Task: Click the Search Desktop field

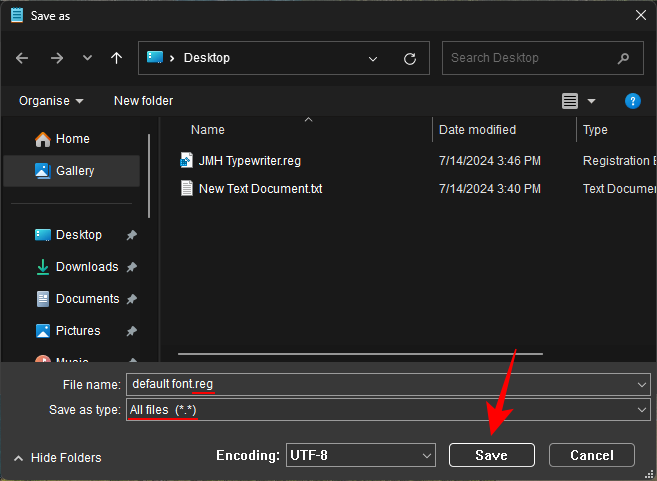Action: point(530,58)
